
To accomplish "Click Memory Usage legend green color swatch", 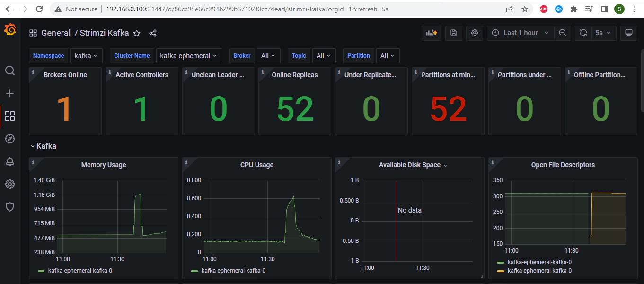I will 41,271.
